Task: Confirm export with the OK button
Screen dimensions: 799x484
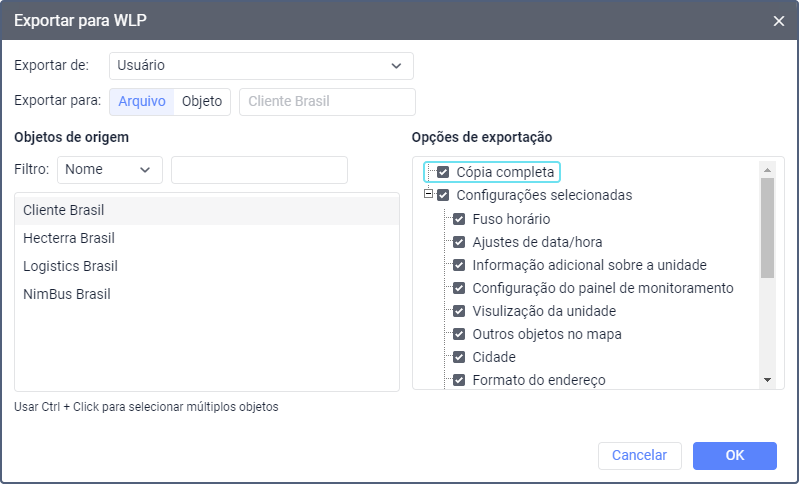Action: 734,455
